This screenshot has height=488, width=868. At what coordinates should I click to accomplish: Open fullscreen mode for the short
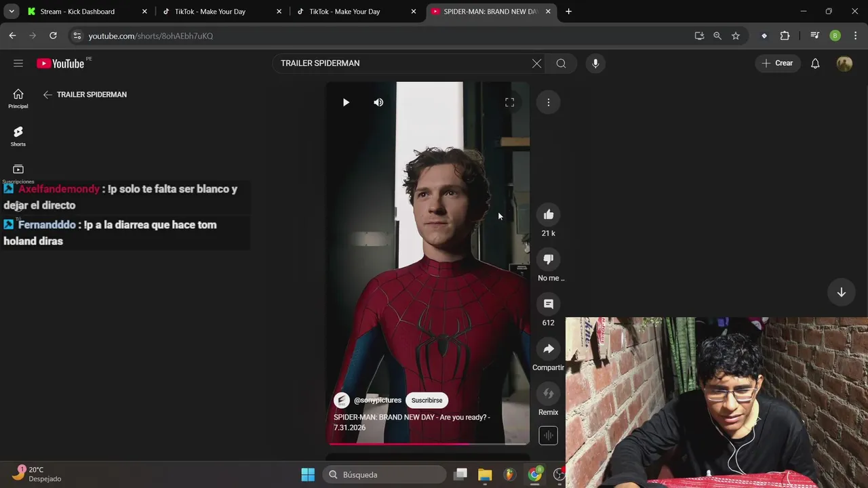click(x=509, y=102)
